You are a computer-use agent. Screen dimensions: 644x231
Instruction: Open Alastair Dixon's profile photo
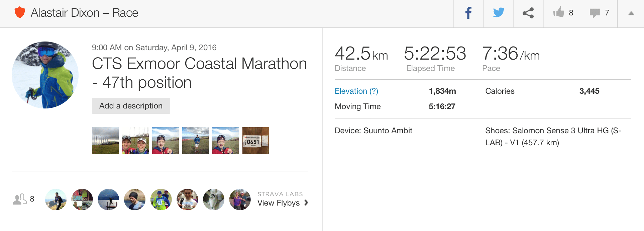(45, 75)
